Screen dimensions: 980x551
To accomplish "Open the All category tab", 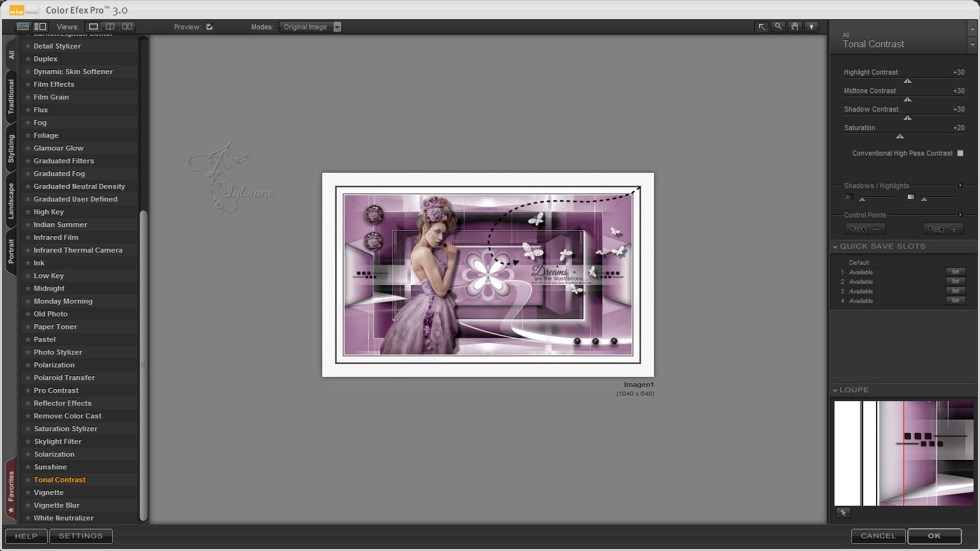I will [11, 55].
